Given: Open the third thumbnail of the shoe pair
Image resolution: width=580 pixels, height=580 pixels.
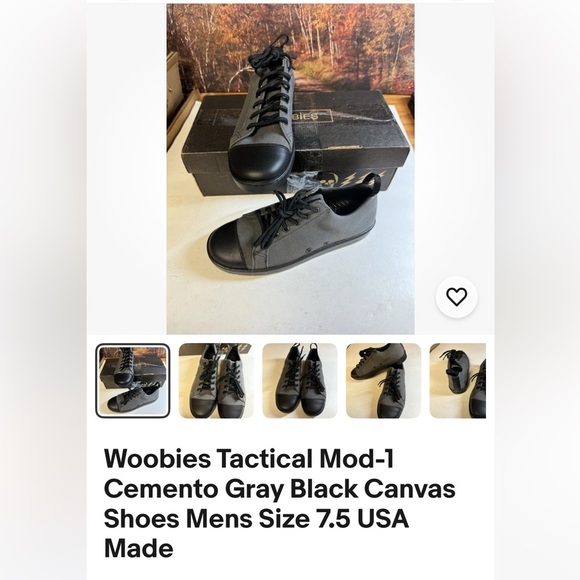Looking at the screenshot, I should pos(300,381).
